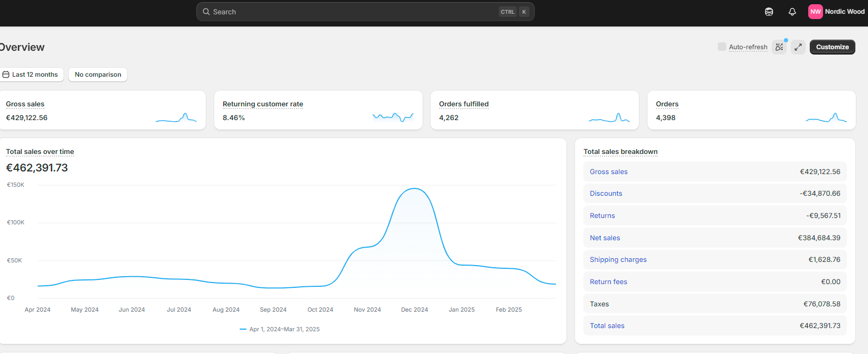
Task: Open the No comparison dropdown
Action: tap(98, 75)
